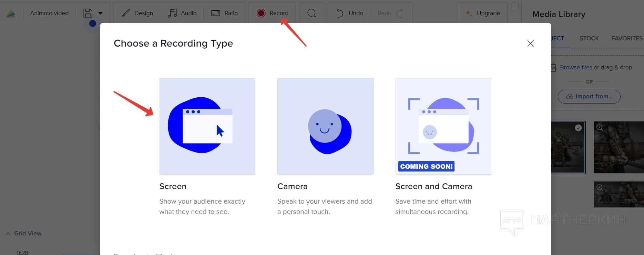Switch to the STOCK tab

click(x=589, y=38)
